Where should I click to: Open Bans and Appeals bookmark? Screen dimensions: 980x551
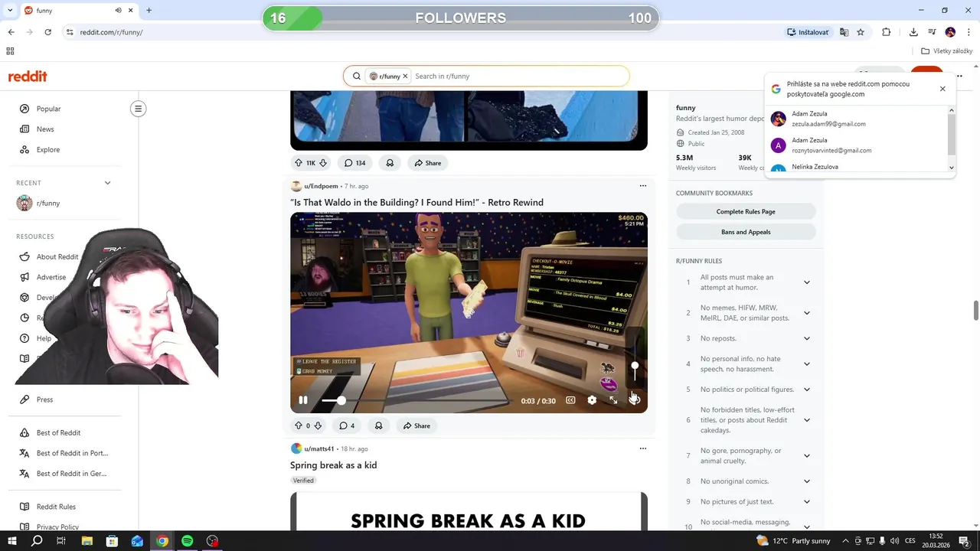(x=746, y=232)
